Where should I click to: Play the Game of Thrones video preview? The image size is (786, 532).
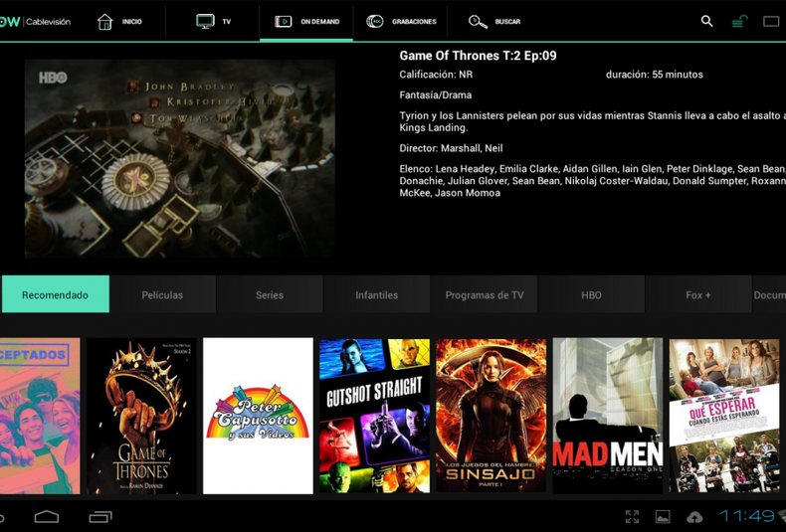180,158
